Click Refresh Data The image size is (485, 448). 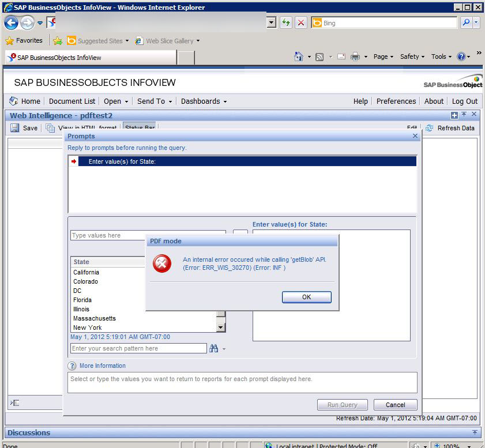450,128
